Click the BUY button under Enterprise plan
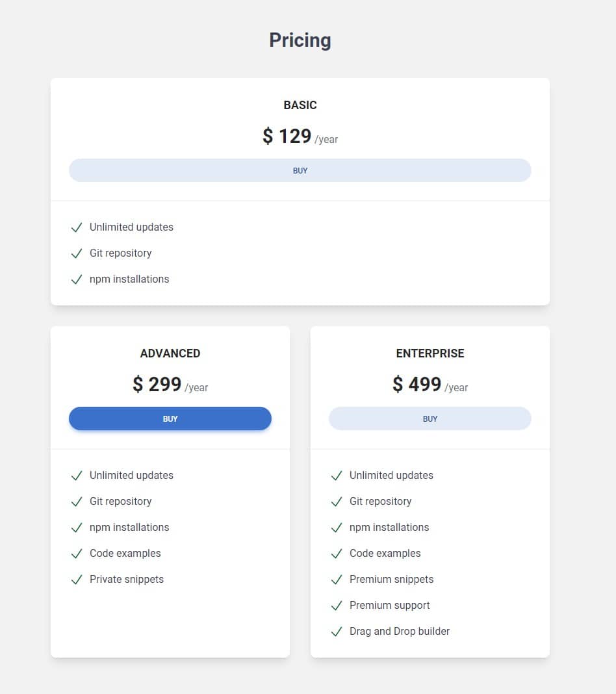Image resolution: width=616 pixels, height=694 pixels. tap(430, 418)
